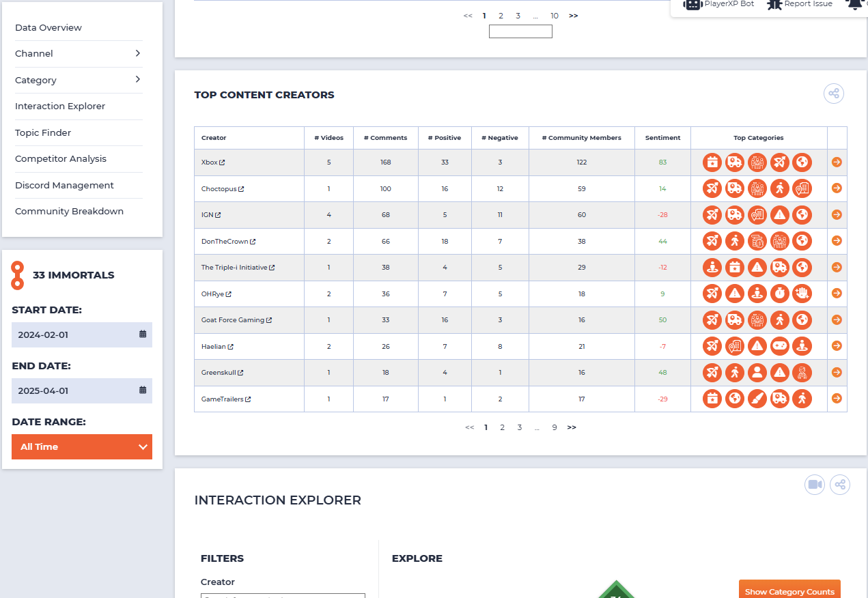
Task: Expand the Channel sidebar menu
Action: [x=79, y=53]
